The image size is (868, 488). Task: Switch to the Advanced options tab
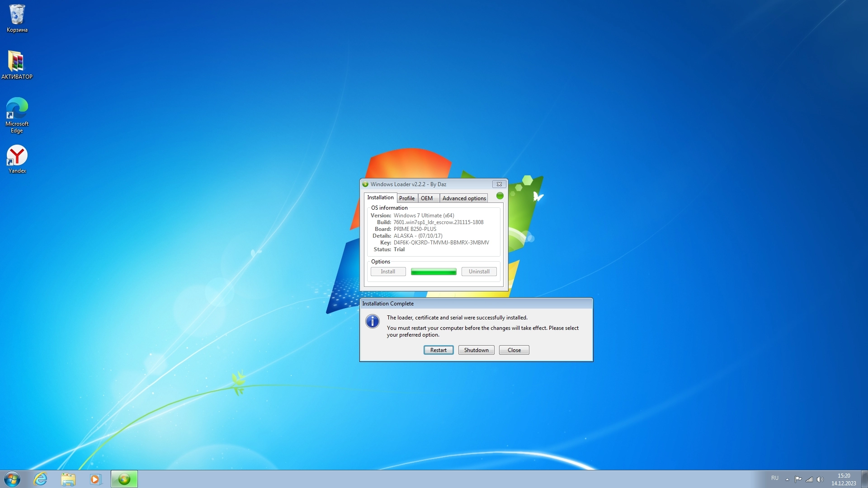(x=464, y=198)
